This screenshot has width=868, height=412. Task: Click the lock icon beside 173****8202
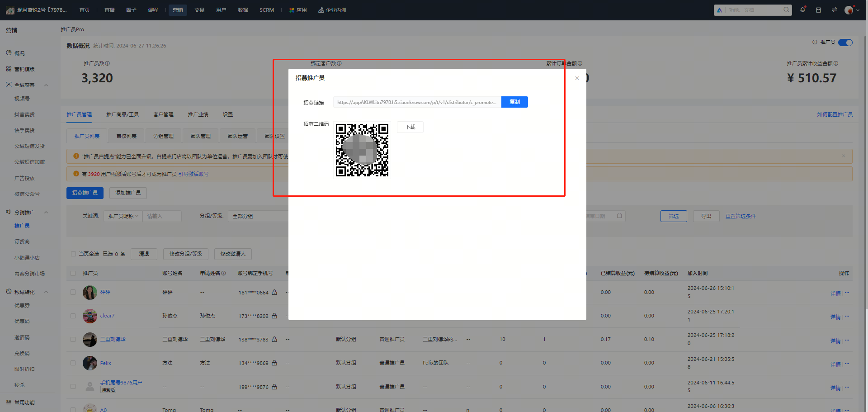[274, 316]
